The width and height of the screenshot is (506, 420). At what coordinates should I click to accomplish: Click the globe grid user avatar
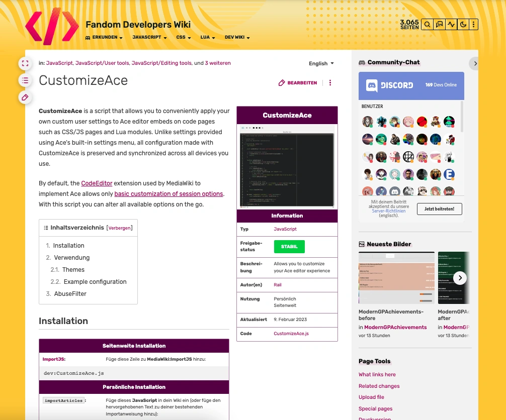[408, 157]
